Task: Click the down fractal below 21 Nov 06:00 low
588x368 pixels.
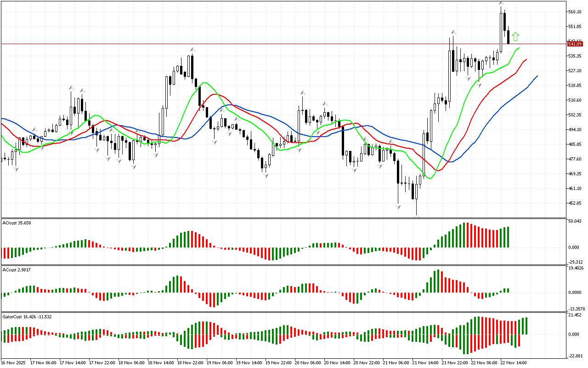Action: coord(398,207)
